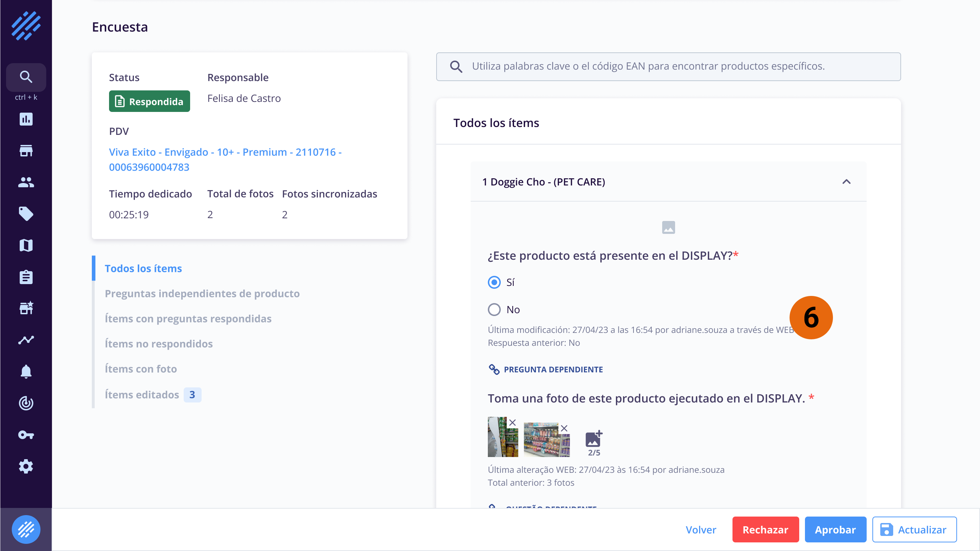Click the Aprobar button
Viewport: 980px width, 551px height.
[835, 529]
